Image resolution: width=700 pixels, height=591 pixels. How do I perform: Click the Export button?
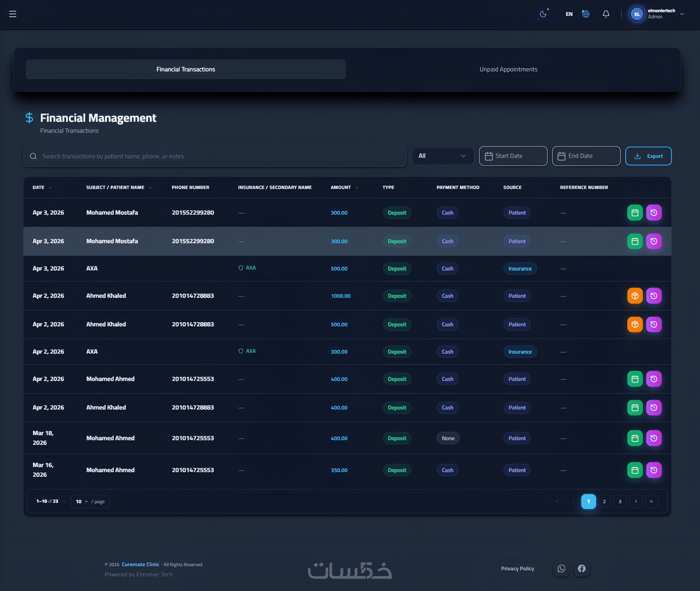tap(648, 156)
